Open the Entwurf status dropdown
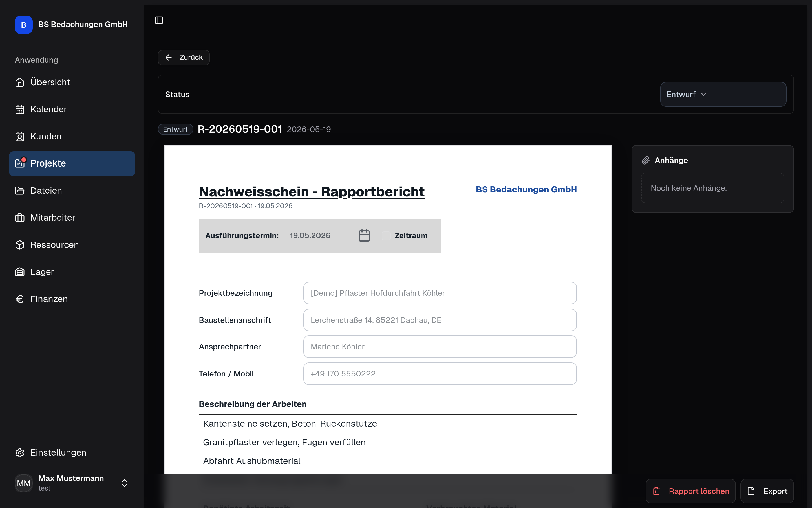 [x=723, y=95]
